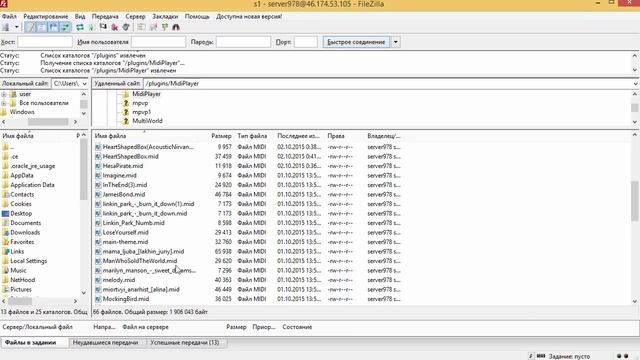The width and height of the screenshot is (640, 360).
Task: Expand the user folder in the local tree
Action: pos(4,94)
